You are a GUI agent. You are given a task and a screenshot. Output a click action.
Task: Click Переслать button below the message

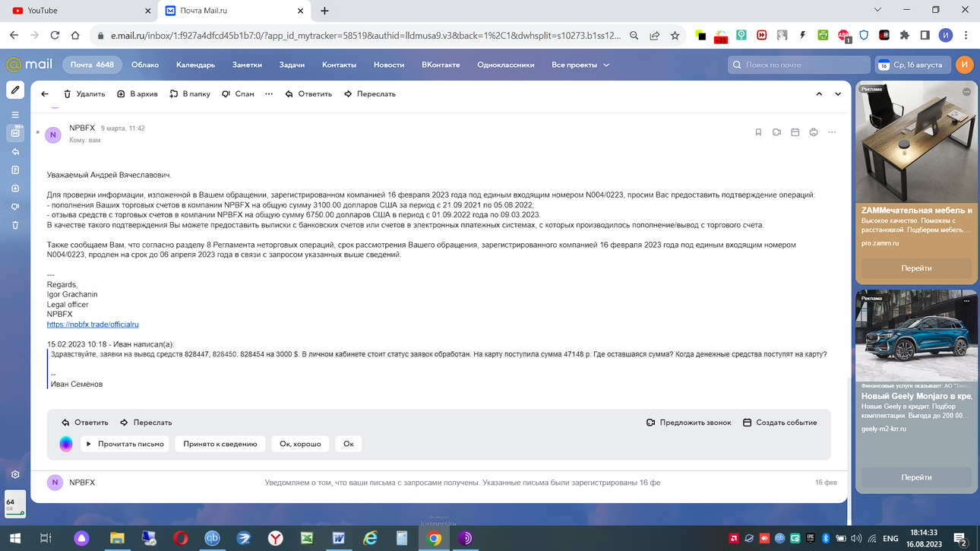click(x=146, y=423)
